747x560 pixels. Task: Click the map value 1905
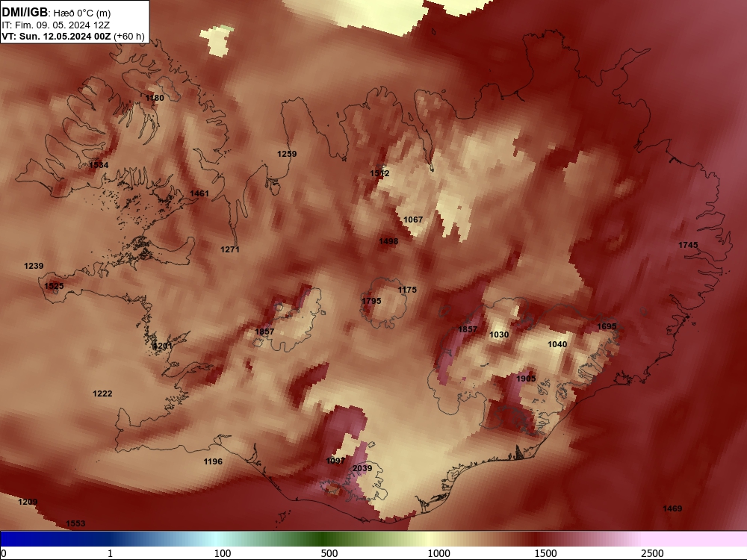[x=526, y=379]
